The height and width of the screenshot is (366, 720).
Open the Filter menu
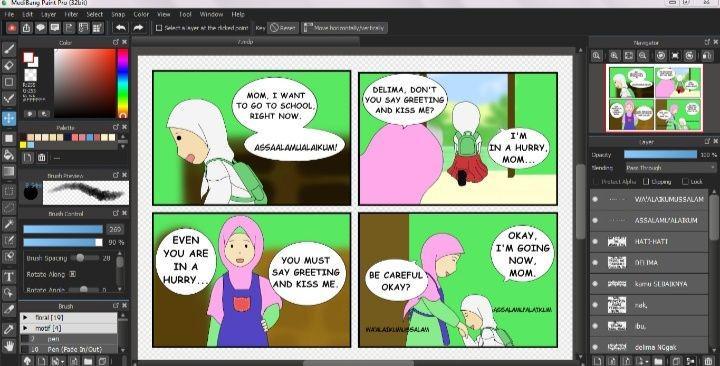coord(71,14)
